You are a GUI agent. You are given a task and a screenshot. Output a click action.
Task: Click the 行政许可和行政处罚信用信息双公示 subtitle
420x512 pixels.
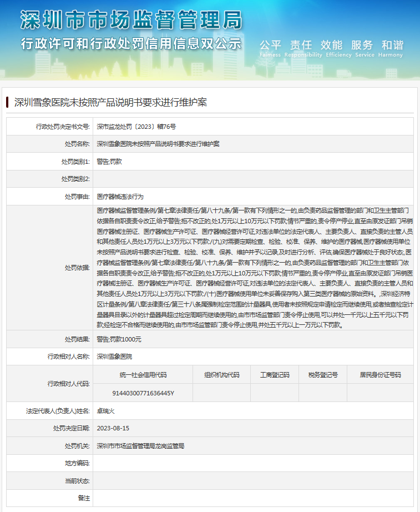131,43
